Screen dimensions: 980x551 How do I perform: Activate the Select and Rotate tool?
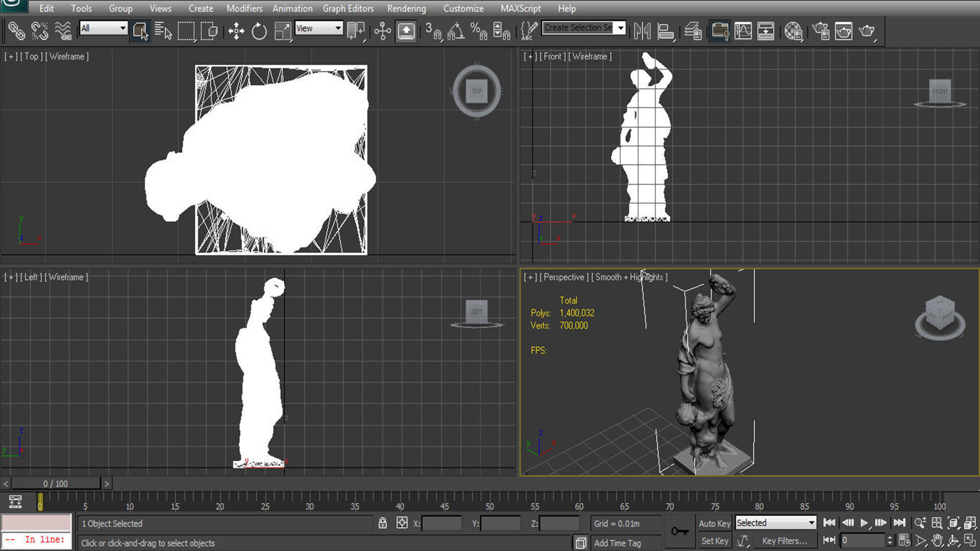click(x=259, y=31)
